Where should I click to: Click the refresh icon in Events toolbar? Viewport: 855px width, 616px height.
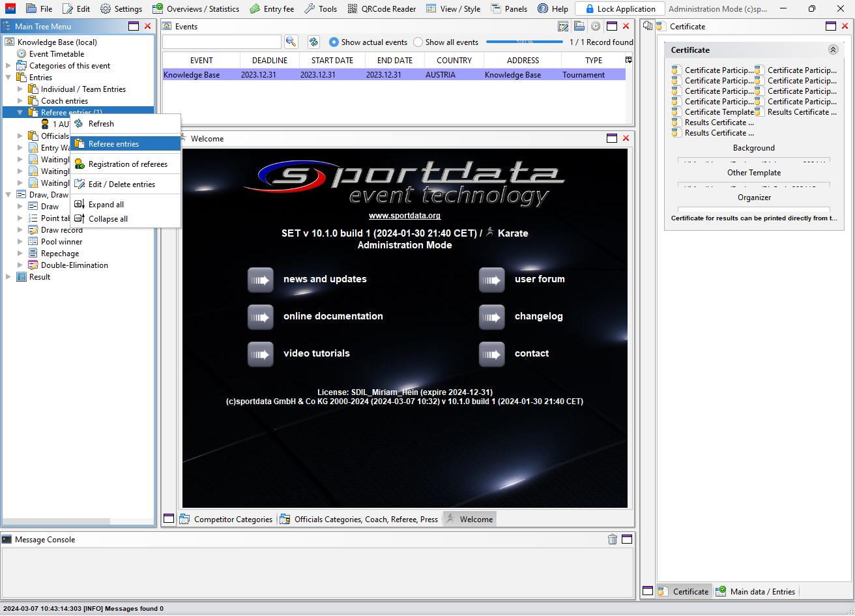(313, 42)
